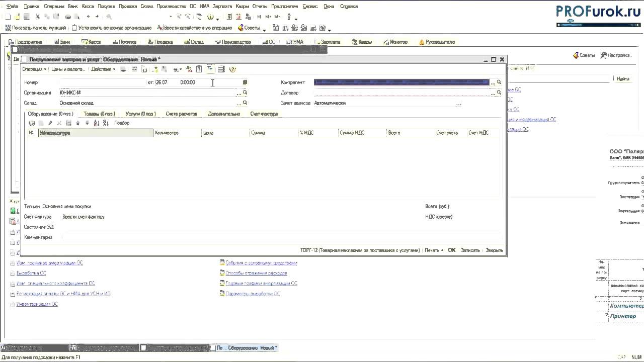Click the M- memory icon in main toolbar
644x362 pixels.
tap(277, 17)
